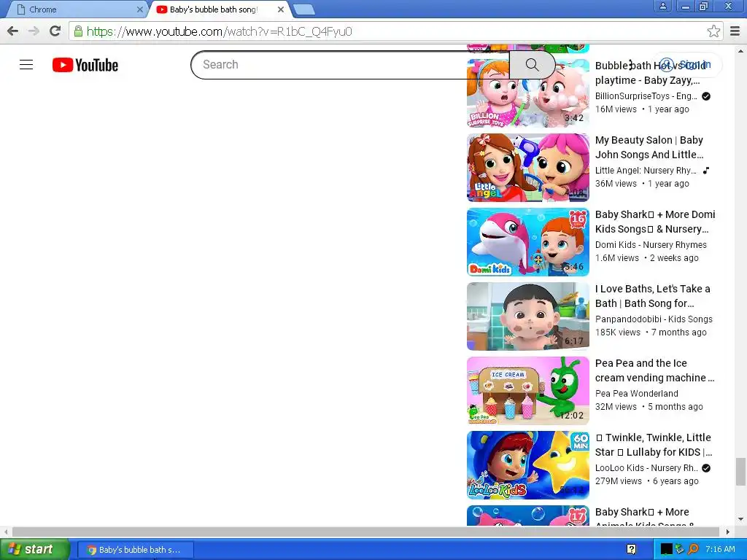The height and width of the screenshot is (560, 747).
Task: Open My Beauty Salon thumbnail
Action: click(x=528, y=168)
